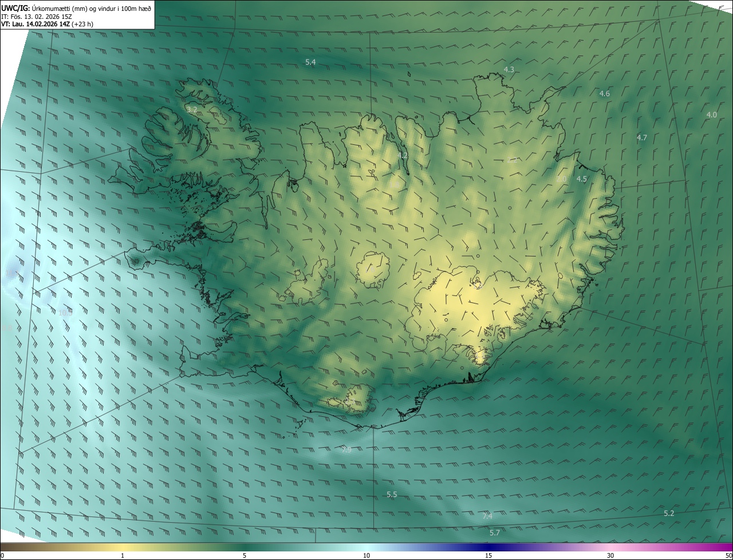Click the 5.7 value label near the colour bar

click(x=495, y=533)
